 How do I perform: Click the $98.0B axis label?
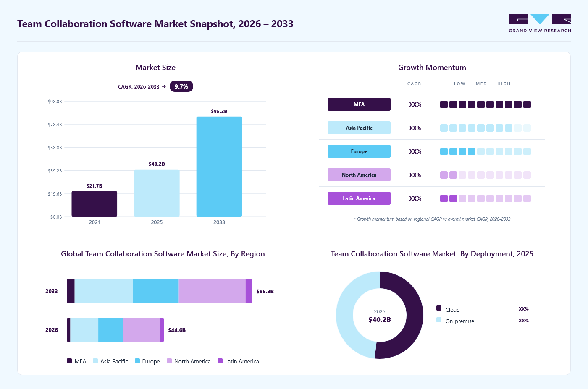coord(55,102)
